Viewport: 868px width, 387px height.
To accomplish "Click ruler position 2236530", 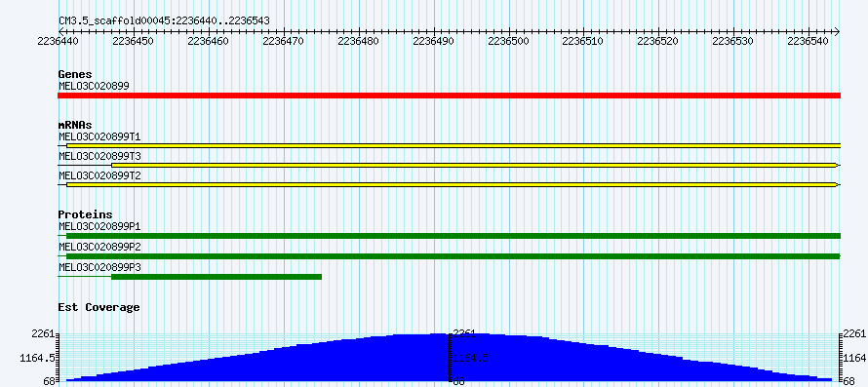I will pyautogui.click(x=732, y=41).
